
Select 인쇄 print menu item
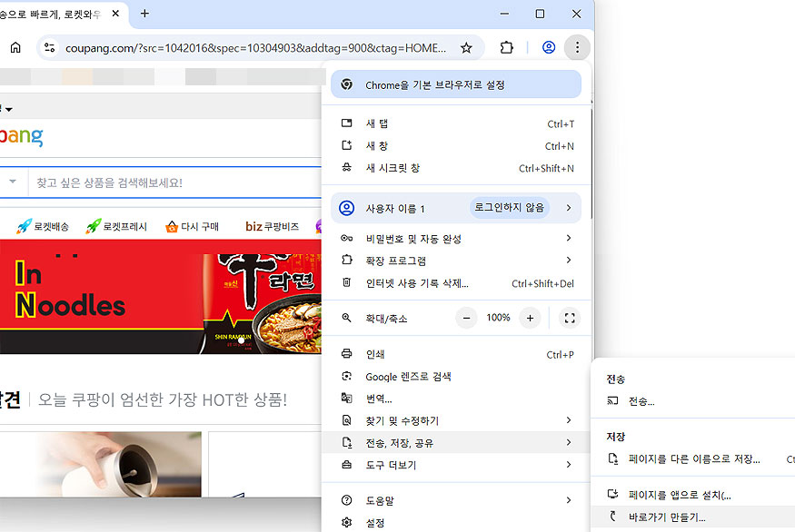click(x=456, y=354)
